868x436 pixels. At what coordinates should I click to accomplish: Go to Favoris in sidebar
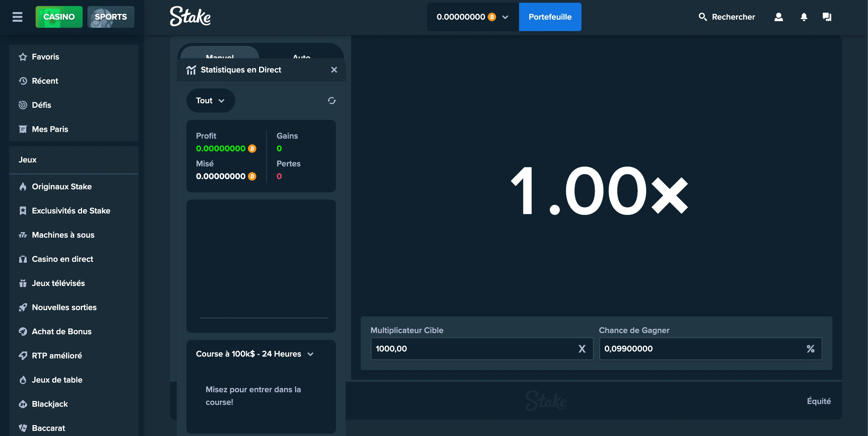pyautogui.click(x=74, y=57)
